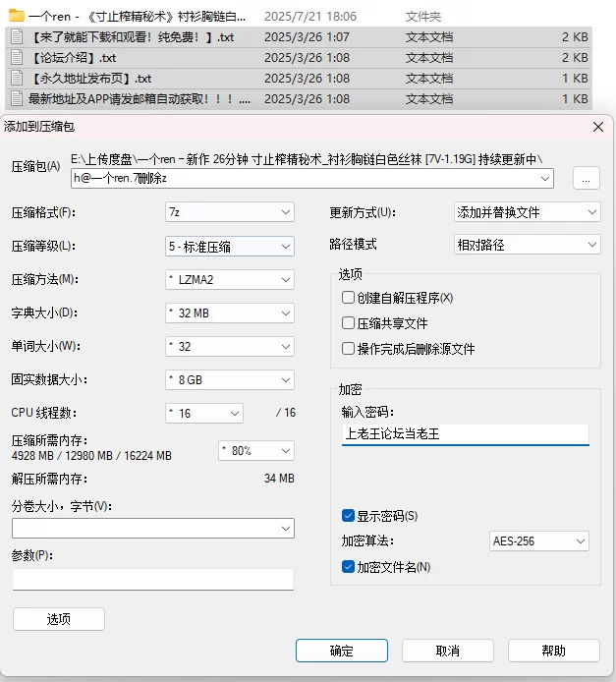Click the file icon of 【来了就能下载和观看！纯免费！】.txt
The height and width of the screenshot is (682, 616).
pyautogui.click(x=17, y=37)
